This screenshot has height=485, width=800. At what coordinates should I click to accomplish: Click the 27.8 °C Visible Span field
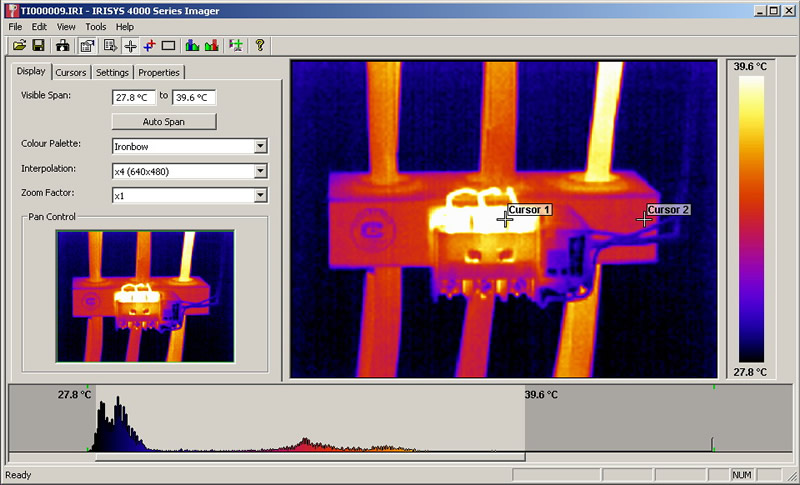coord(134,97)
